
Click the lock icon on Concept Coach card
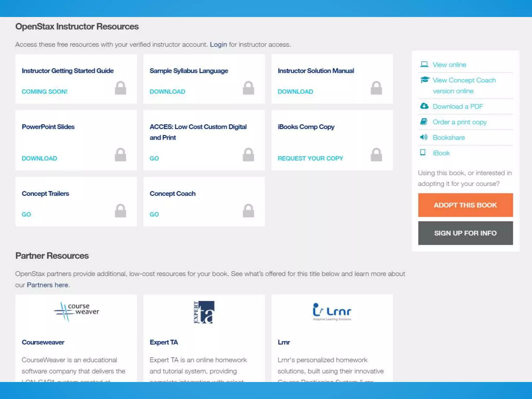point(248,211)
